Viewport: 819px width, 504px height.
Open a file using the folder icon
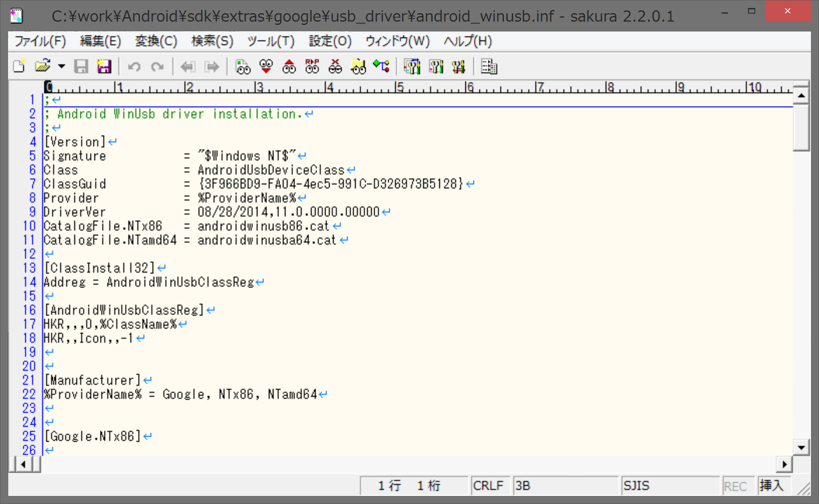(x=42, y=66)
